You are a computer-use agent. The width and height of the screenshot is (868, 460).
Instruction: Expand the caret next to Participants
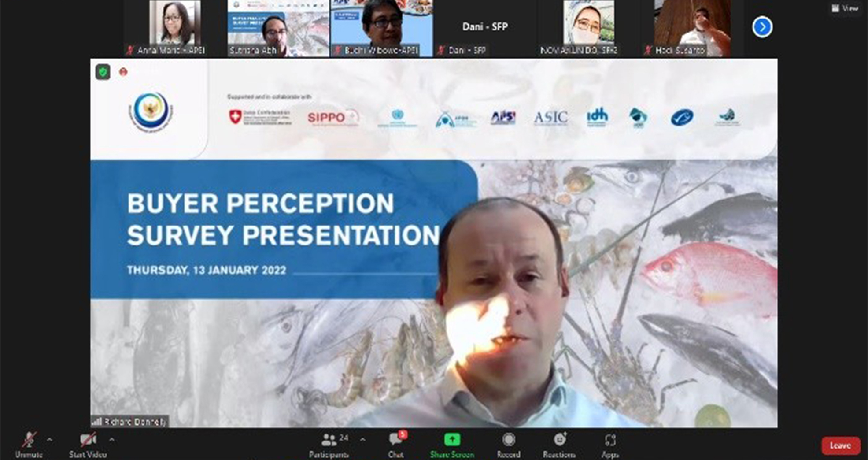coord(362,440)
